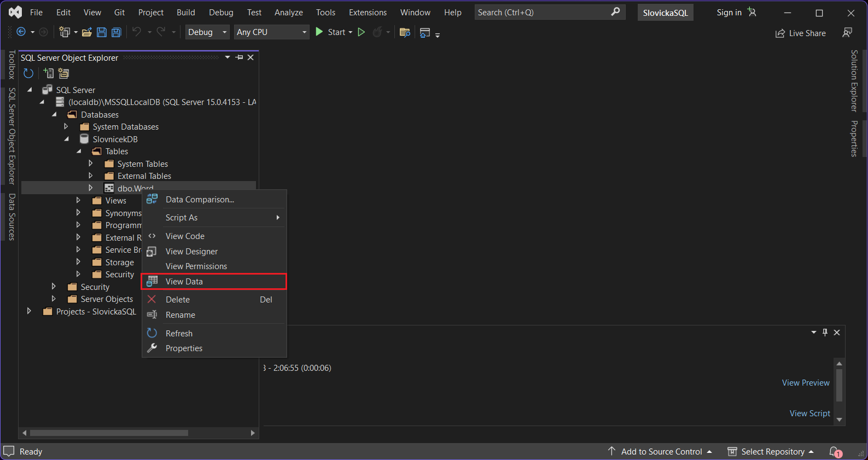
Task: Click the Add SQL Server icon
Action: [x=49, y=73]
